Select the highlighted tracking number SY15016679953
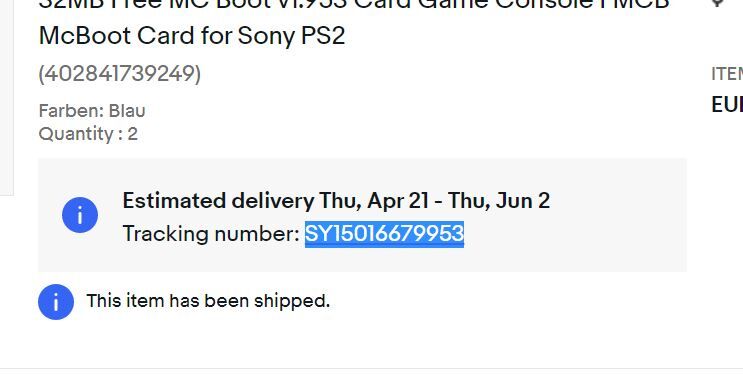The width and height of the screenshot is (743, 377). coord(384,234)
